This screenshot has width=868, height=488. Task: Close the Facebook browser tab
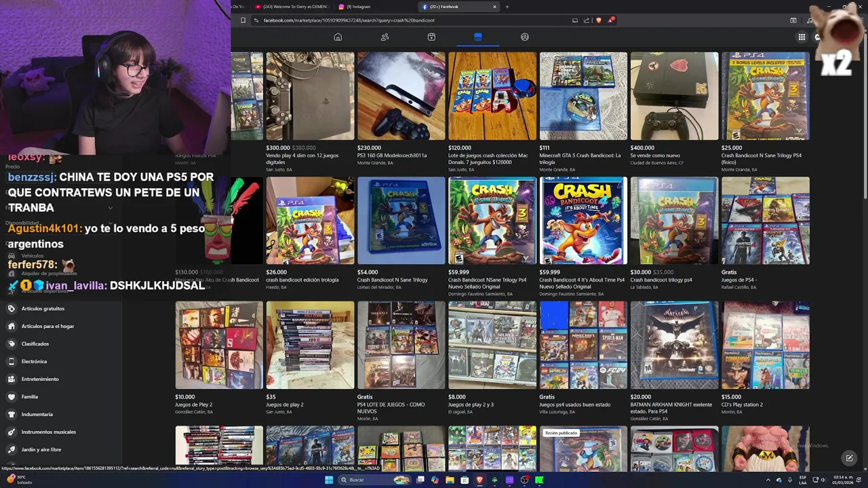[494, 7]
